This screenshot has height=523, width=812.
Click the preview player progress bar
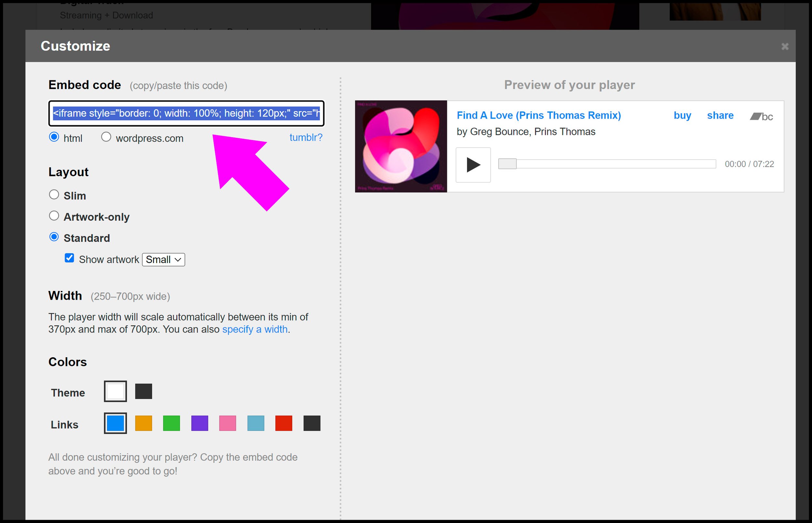click(x=607, y=164)
